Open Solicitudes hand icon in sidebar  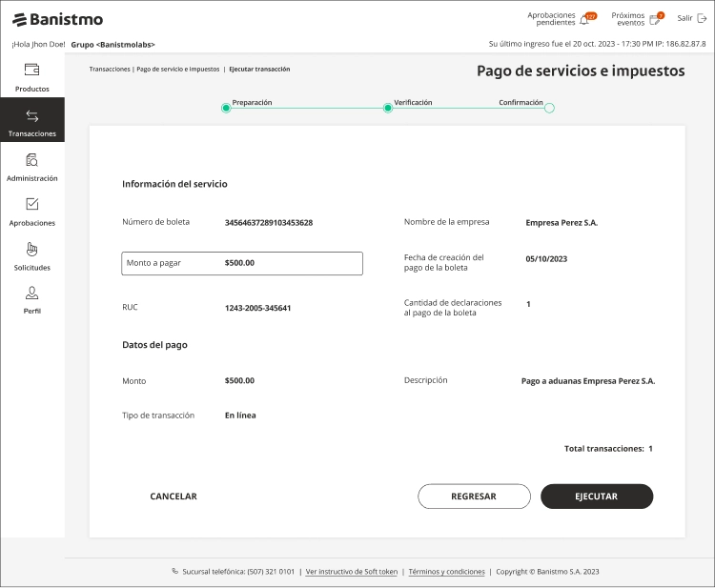[x=31, y=249]
